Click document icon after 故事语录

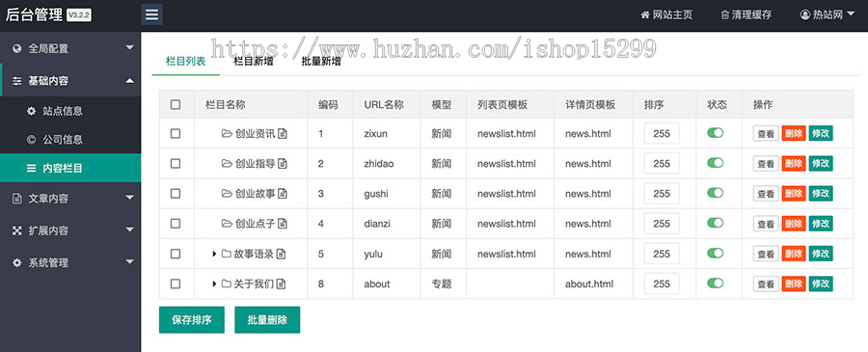282,254
